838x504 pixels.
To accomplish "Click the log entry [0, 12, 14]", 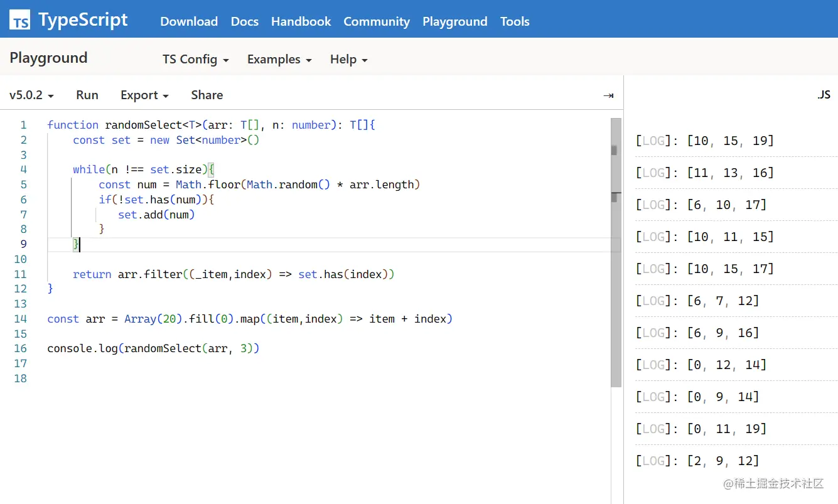I will pyautogui.click(x=701, y=365).
